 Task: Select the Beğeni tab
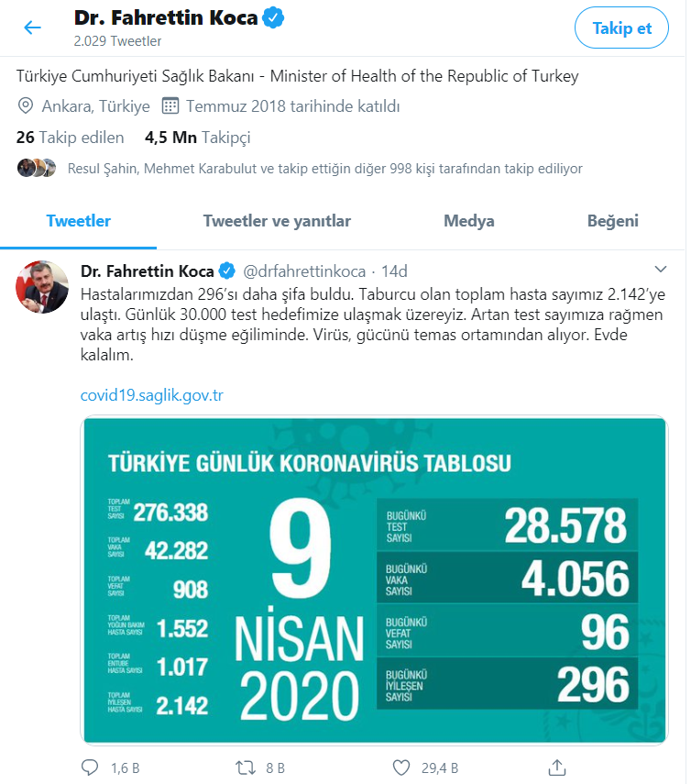[612, 221]
